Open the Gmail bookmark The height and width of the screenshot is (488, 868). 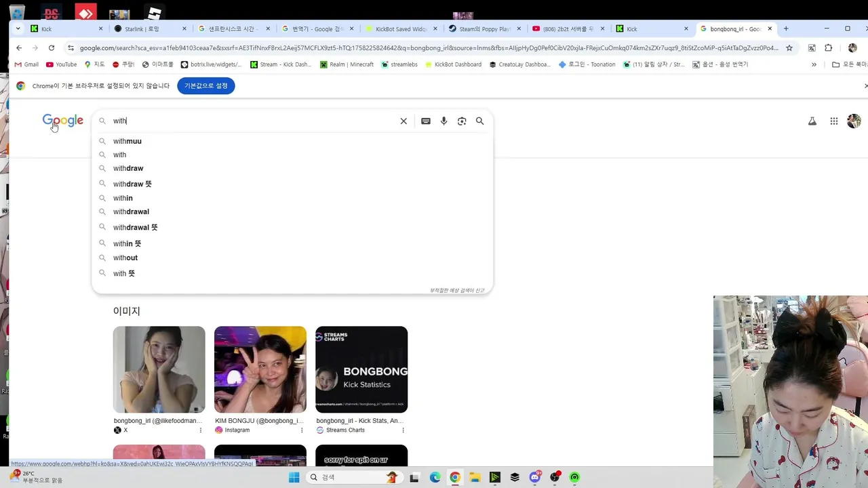point(26,64)
